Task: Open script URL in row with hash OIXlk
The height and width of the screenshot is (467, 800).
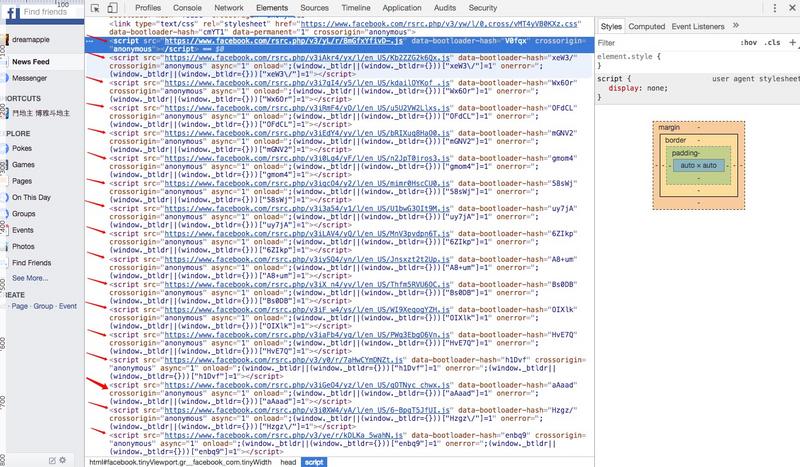Action: click(x=307, y=309)
